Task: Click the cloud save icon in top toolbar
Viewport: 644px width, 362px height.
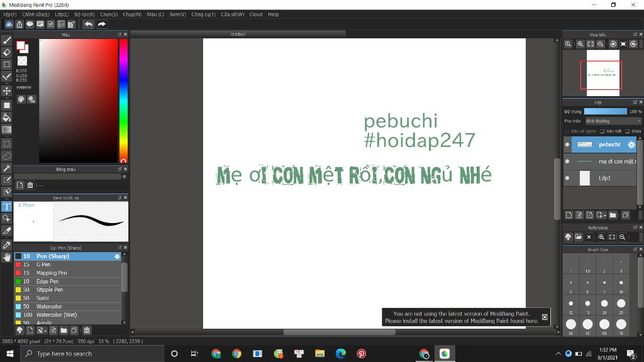Action: tap(9, 25)
